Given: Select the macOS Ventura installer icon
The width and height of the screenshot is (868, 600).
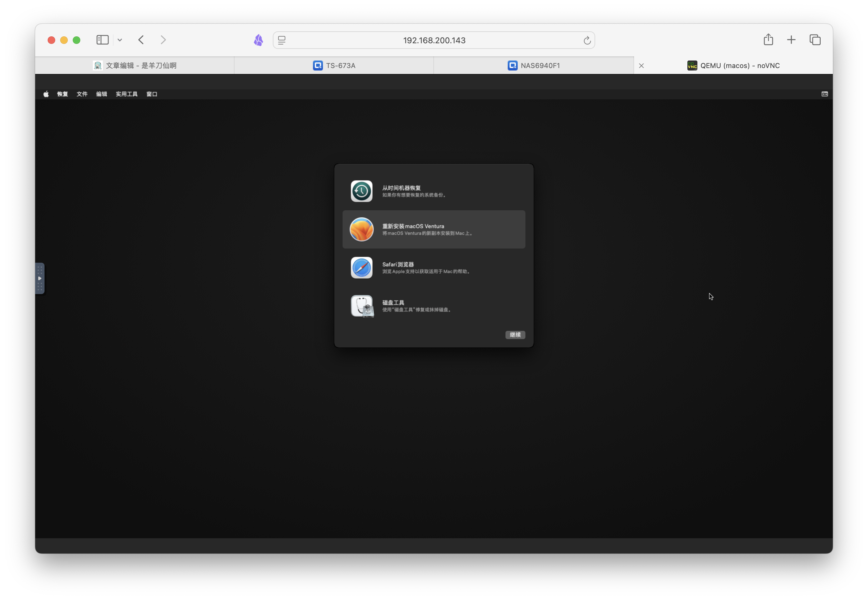Looking at the screenshot, I should pos(362,229).
